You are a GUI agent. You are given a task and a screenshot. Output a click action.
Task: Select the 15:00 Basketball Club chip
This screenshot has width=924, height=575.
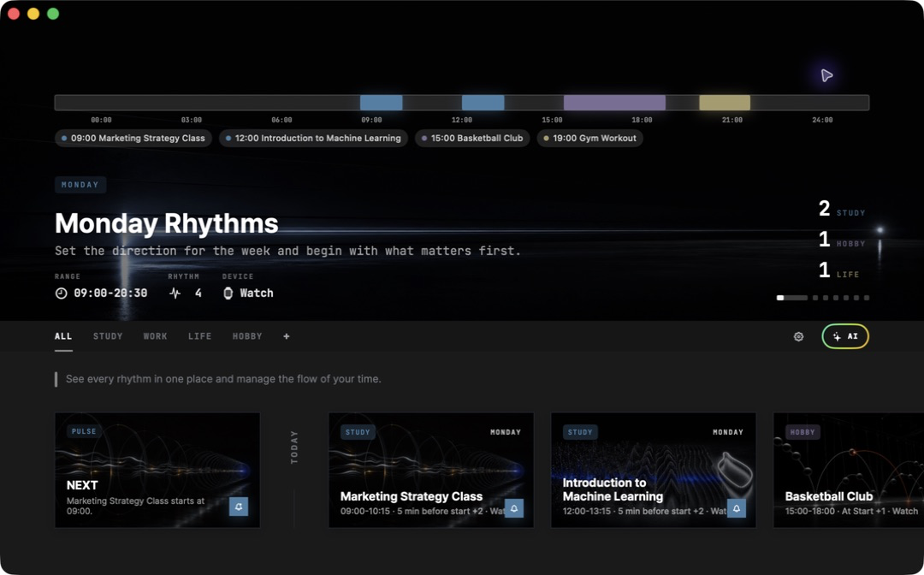472,139
